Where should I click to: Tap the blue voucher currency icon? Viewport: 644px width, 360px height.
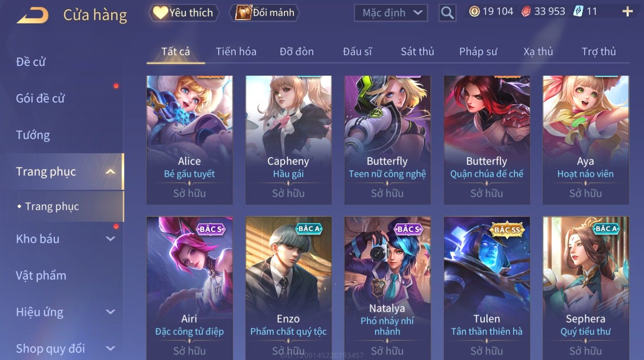[x=578, y=11]
